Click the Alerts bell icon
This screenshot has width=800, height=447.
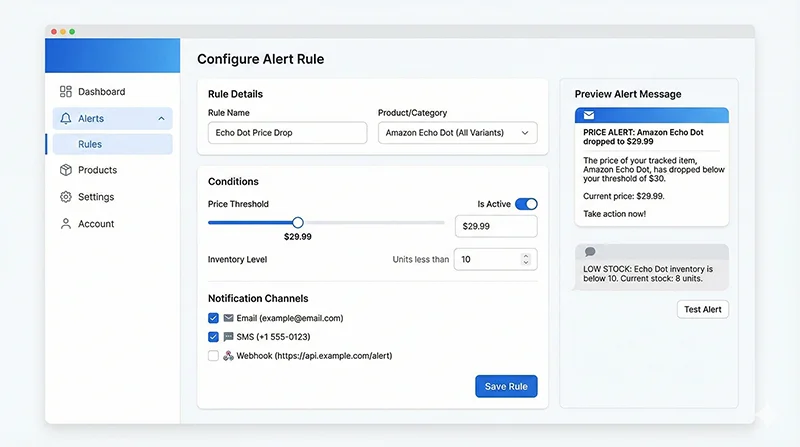(66, 118)
